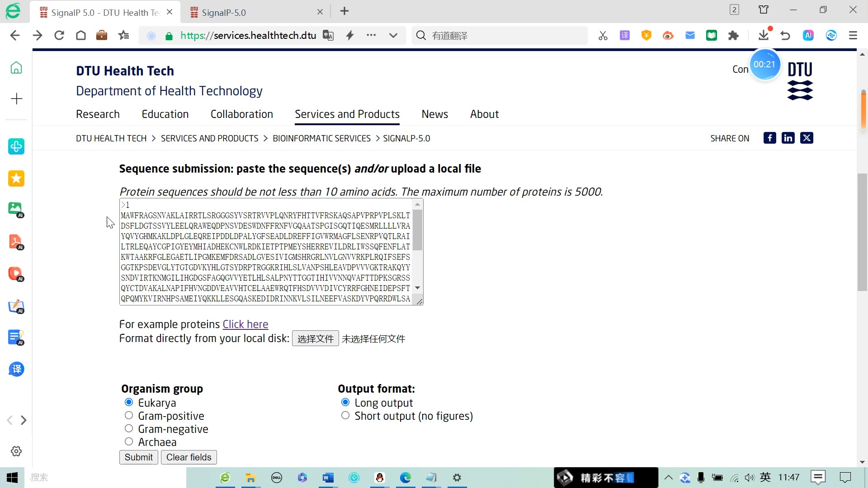Go back with the browser back arrow
The image size is (868, 488).
coord(15,36)
